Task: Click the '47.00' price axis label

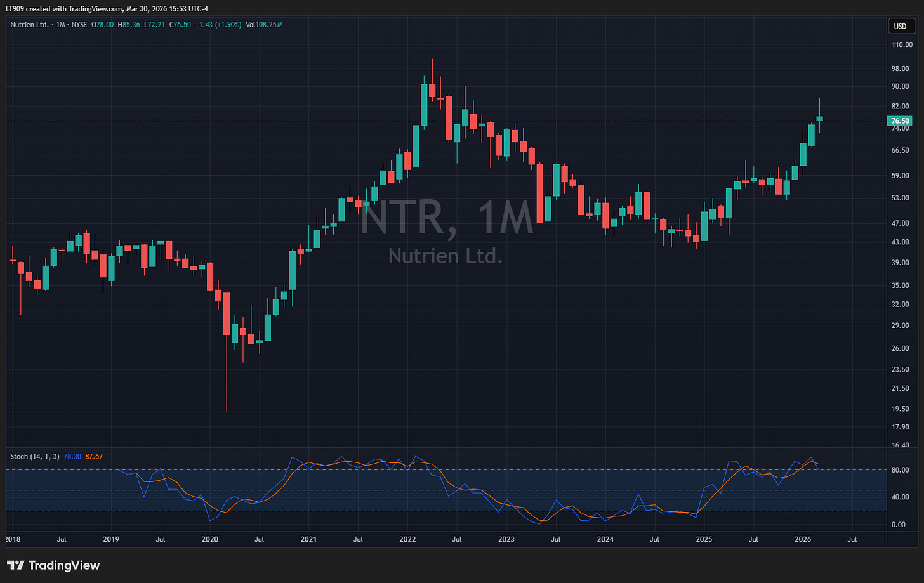Action: coord(901,223)
